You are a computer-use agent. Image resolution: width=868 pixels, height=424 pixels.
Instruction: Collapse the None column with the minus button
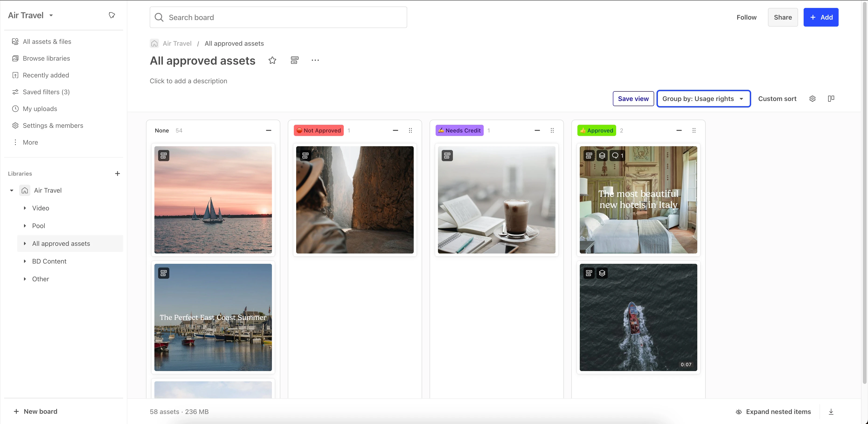[269, 130]
